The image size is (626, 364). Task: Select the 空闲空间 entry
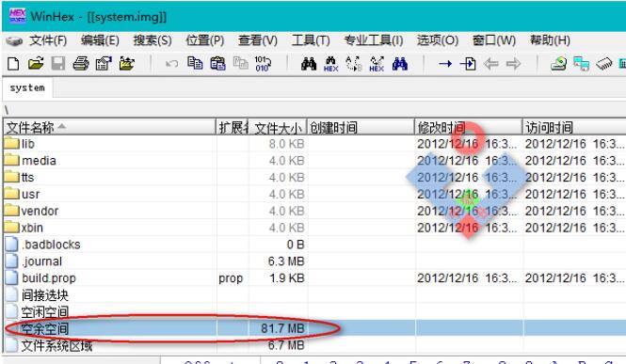coord(314,311)
